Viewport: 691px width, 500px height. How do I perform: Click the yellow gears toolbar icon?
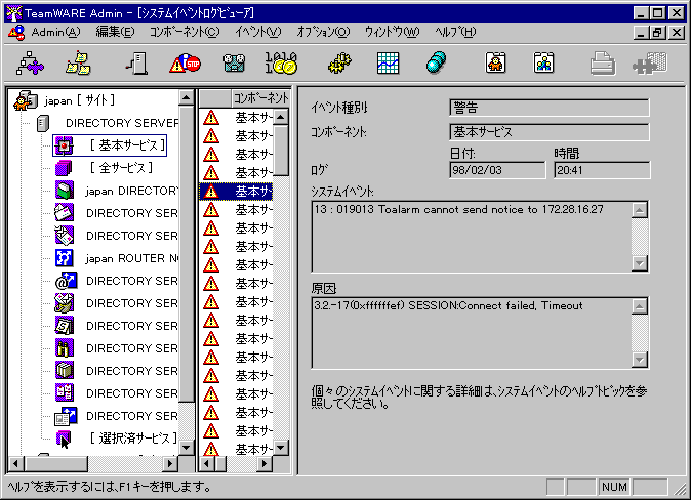coord(340,63)
